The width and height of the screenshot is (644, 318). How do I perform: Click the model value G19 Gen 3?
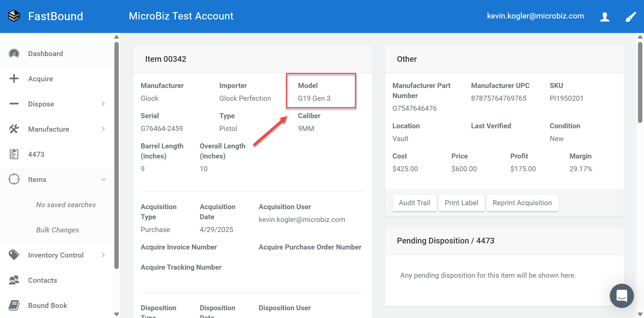(x=314, y=98)
